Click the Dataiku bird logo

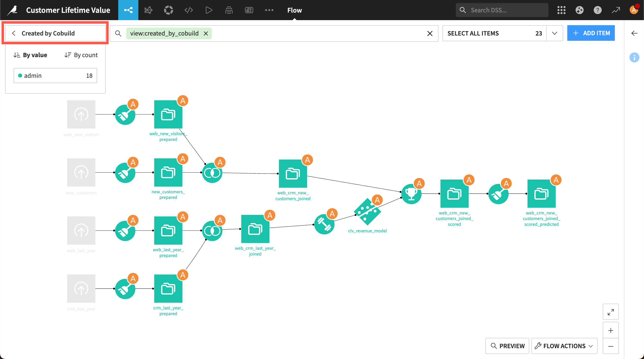tap(13, 10)
